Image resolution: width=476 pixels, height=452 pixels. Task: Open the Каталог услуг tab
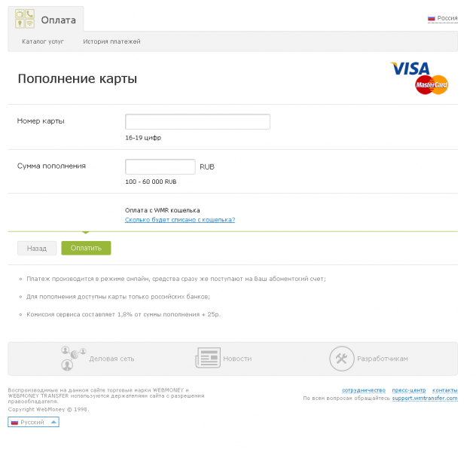[x=43, y=41]
